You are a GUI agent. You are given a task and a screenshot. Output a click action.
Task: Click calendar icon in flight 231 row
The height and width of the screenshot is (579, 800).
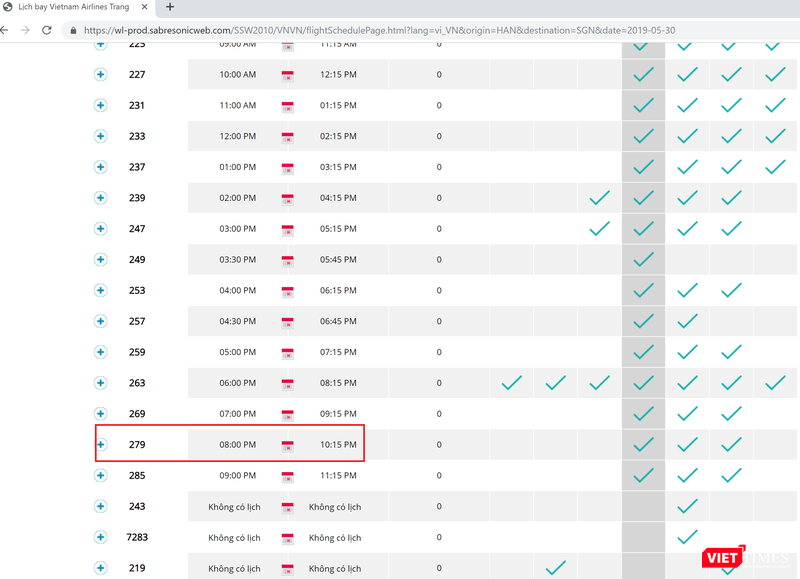pos(288,106)
